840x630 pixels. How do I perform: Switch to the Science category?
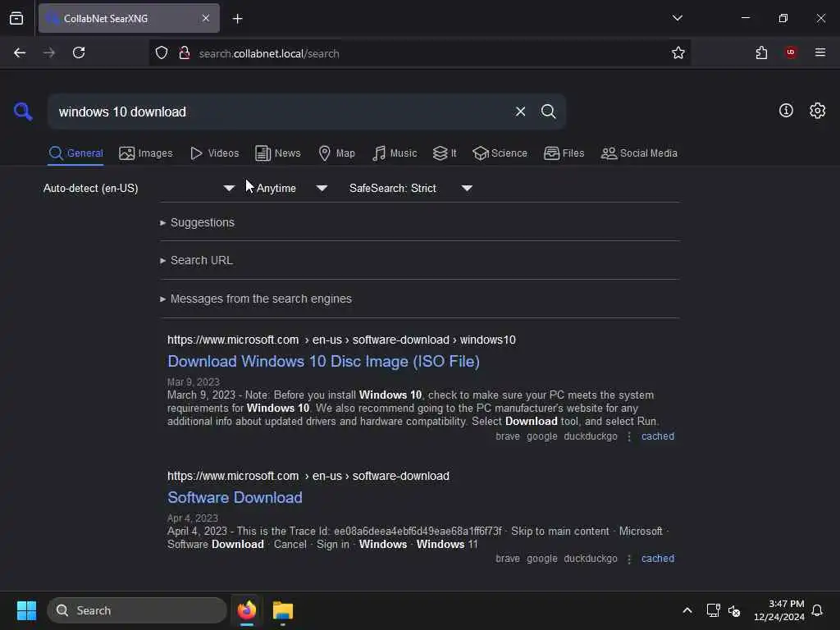[500, 153]
